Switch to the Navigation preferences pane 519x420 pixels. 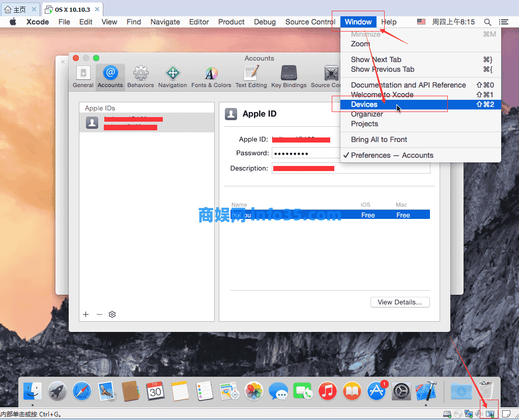172,77
